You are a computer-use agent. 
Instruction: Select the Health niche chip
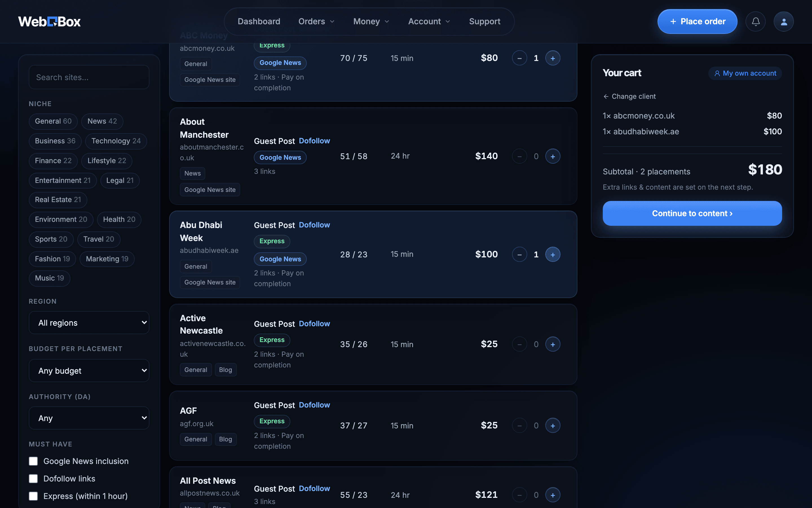pos(119,219)
